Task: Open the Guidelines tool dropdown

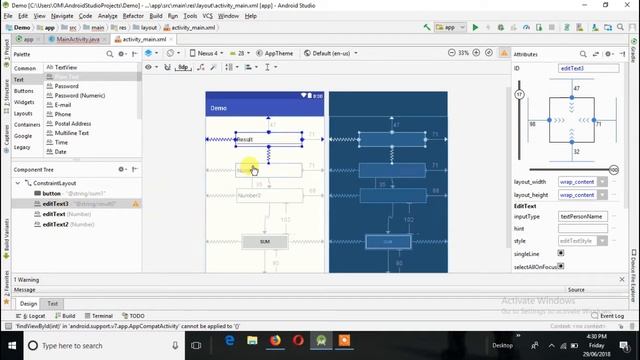Action: click(270, 67)
